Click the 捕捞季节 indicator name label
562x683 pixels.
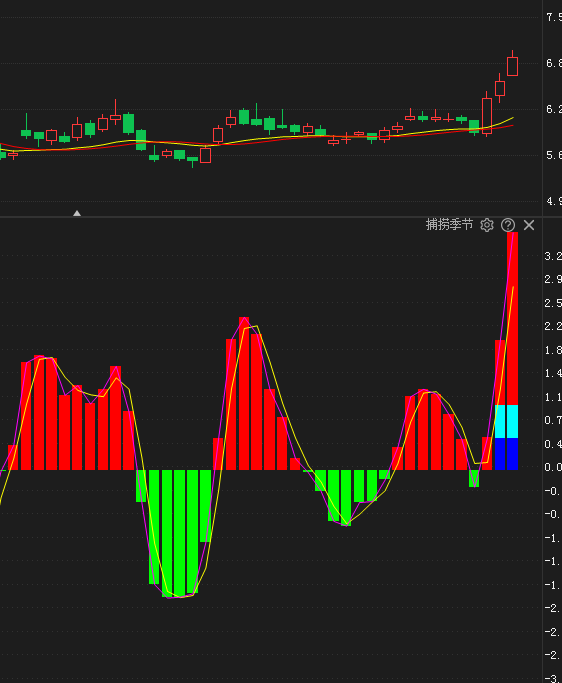tap(449, 225)
